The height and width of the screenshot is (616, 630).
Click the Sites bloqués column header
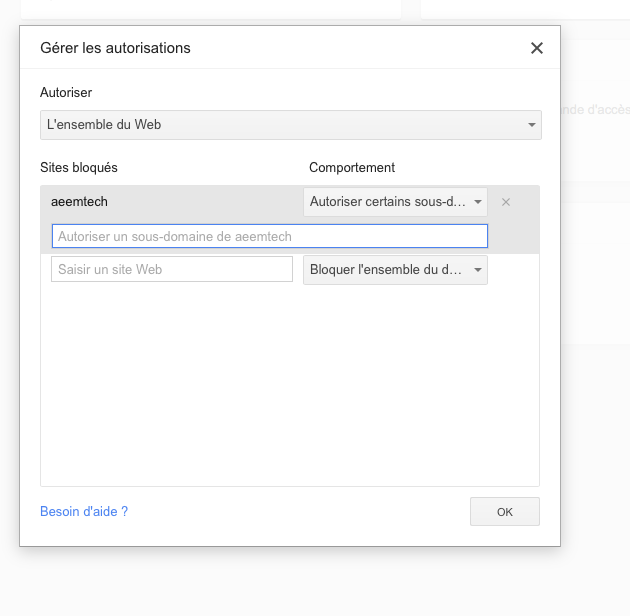pyautogui.click(x=79, y=167)
